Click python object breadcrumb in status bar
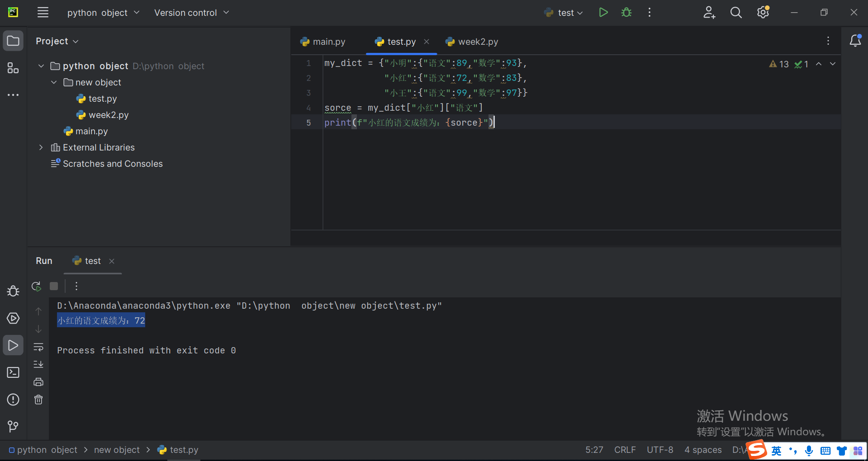868x461 pixels. [43, 450]
